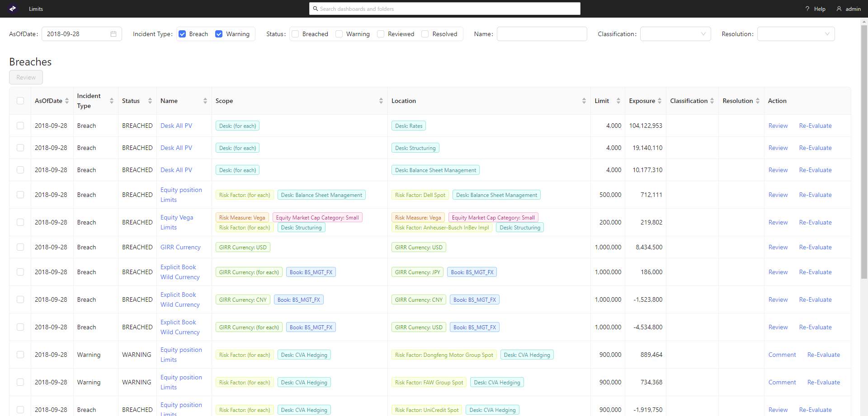Sort by Exposure column arrows
Viewport: 868px width, 416px height.
660,101
